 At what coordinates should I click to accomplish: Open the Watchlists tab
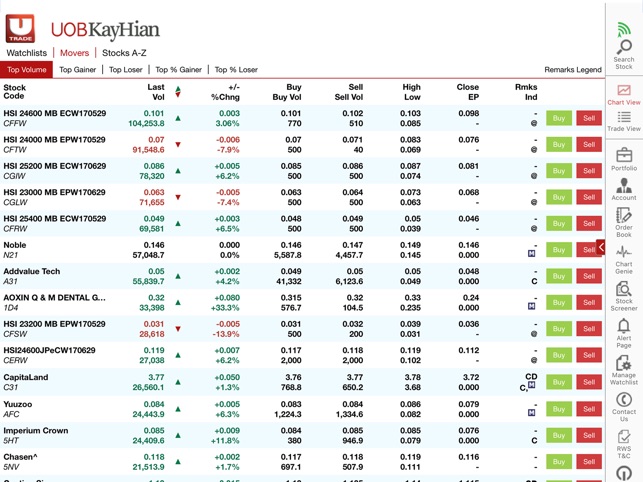[x=27, y=53]
